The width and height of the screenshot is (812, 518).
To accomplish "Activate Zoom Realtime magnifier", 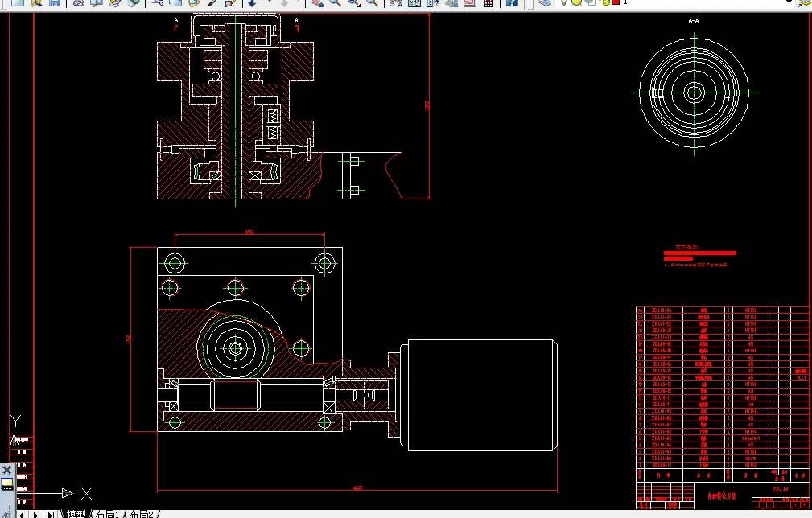I will (336, 2).
